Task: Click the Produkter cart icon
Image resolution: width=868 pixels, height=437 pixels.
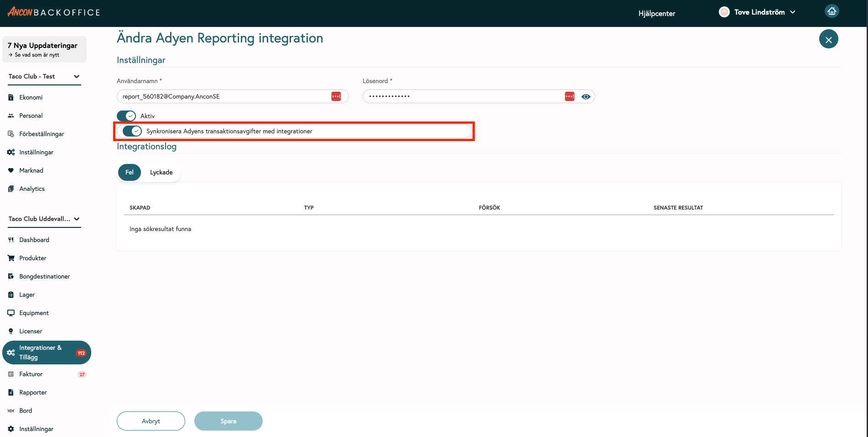Action: pyautogui.click(x=11, y=258)
